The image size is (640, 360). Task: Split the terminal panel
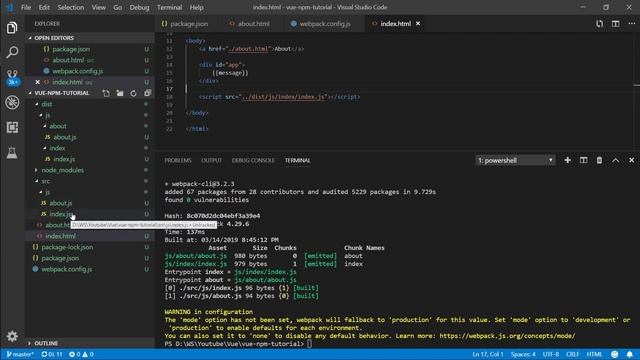click(584, 160)
